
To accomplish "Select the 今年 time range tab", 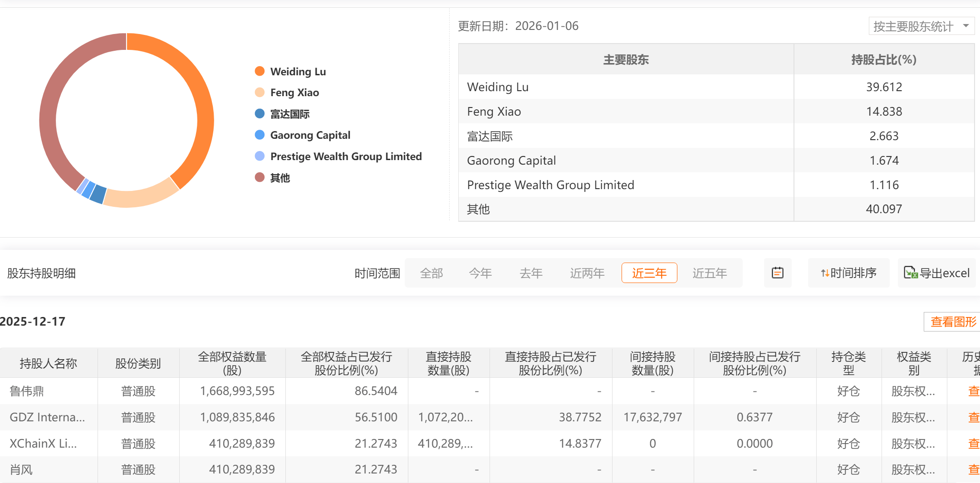I will coord(480,273).
